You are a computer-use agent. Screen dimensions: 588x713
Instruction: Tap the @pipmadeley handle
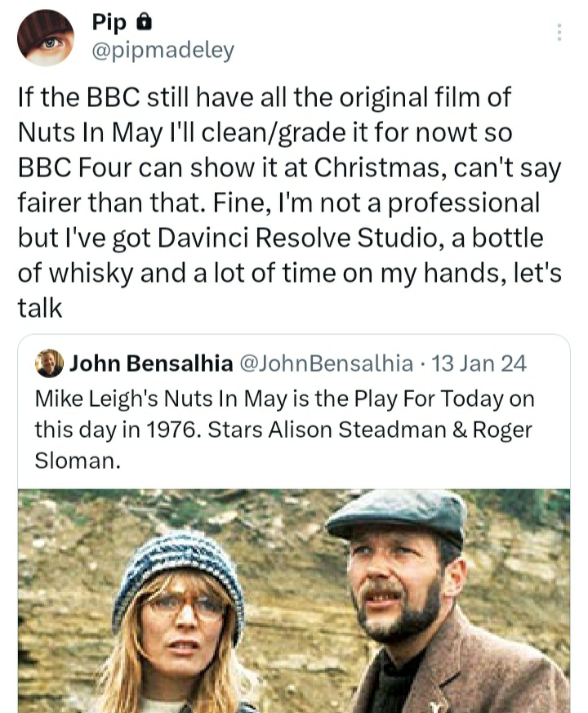point(162,51)
